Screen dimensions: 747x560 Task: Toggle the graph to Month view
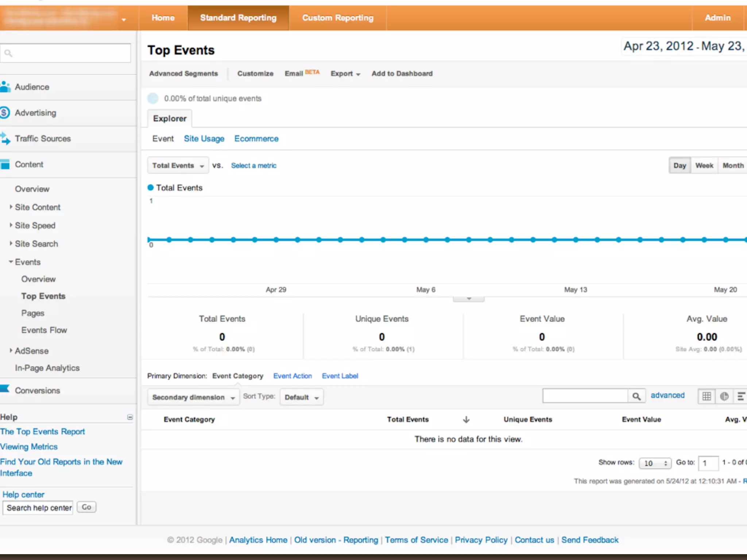[x=733, y=166]
